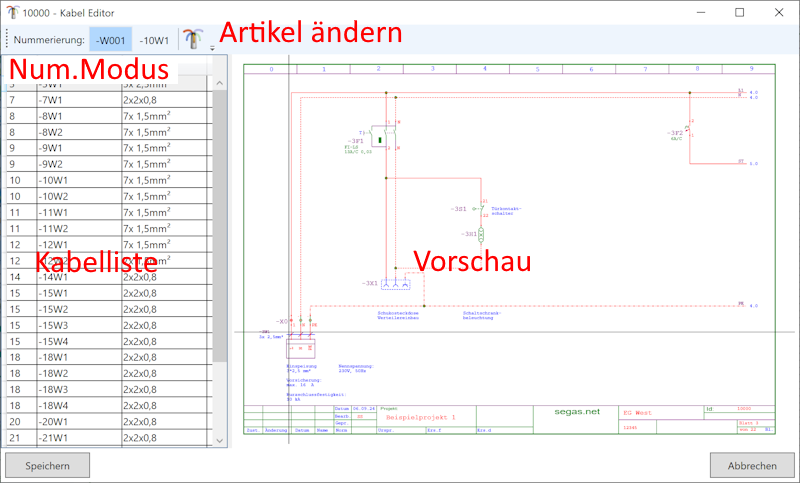Open the toolbar overflow options arrow
The image size is (800, 483).
point(212,46)
